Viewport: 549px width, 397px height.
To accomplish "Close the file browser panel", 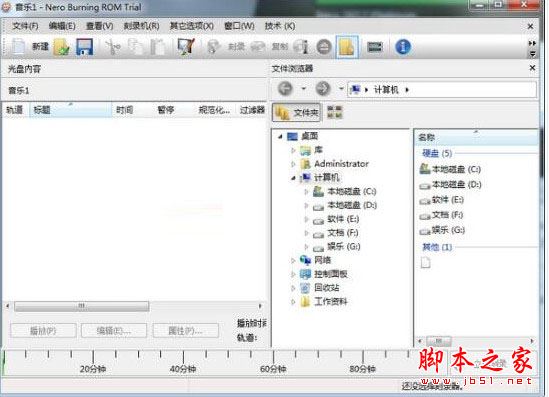I will [x=532, y=68].
